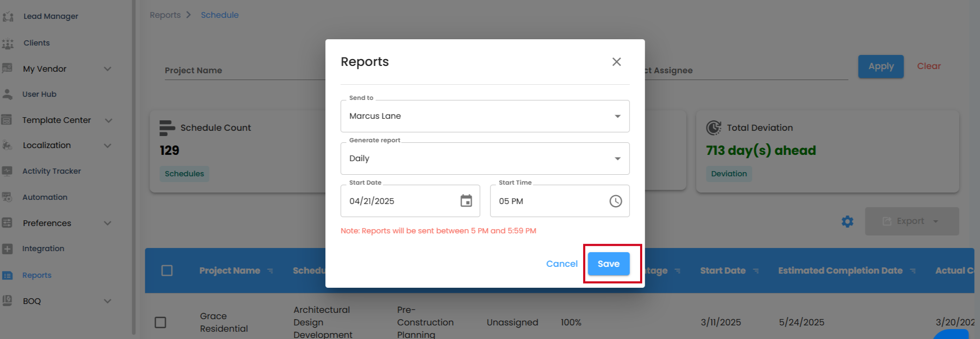
Task: Open the Export dropdown button
Action: pyautogui.click(x=911, y=221)
